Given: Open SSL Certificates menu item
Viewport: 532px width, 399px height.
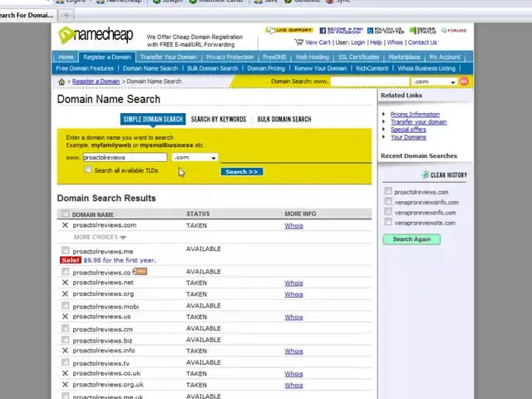Looking at the screenshot, I should point(358,57).
